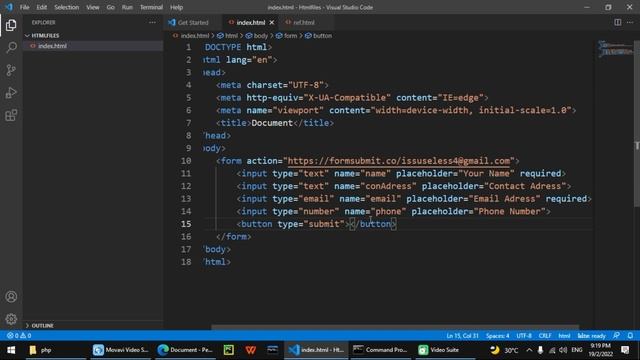This screenshot has width=640, height=360.
Task: Switch to Edge Document taskbar window
Action: [x=185, y=350]
